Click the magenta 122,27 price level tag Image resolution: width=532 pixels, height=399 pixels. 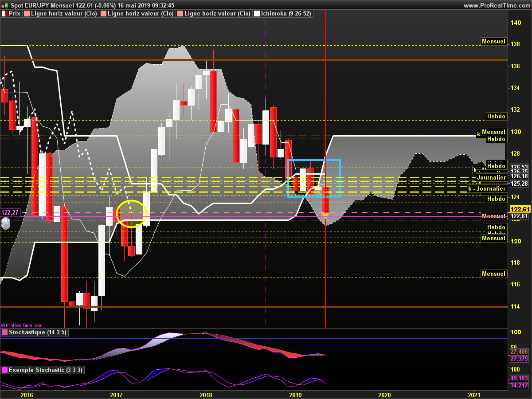10,212
